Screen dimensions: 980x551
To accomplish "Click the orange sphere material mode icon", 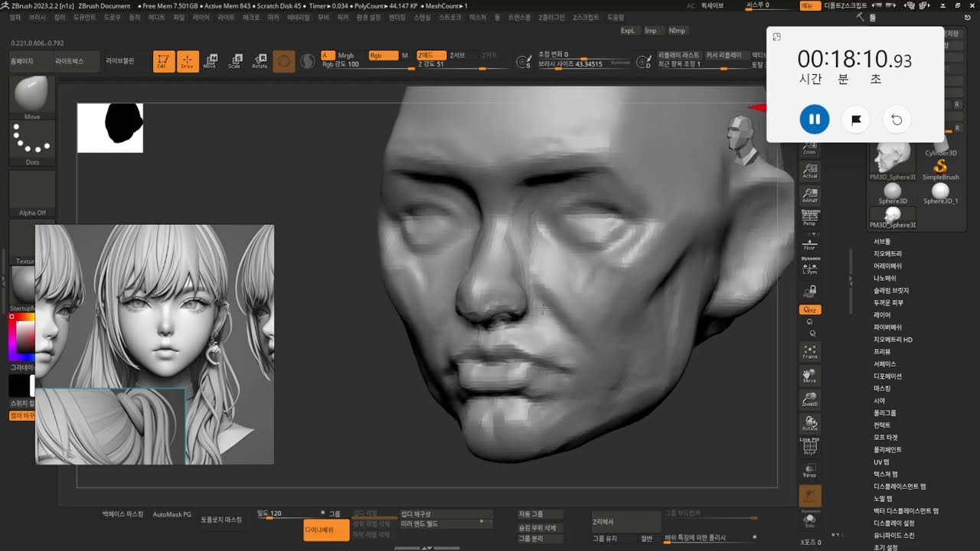I will pos(284,62).
